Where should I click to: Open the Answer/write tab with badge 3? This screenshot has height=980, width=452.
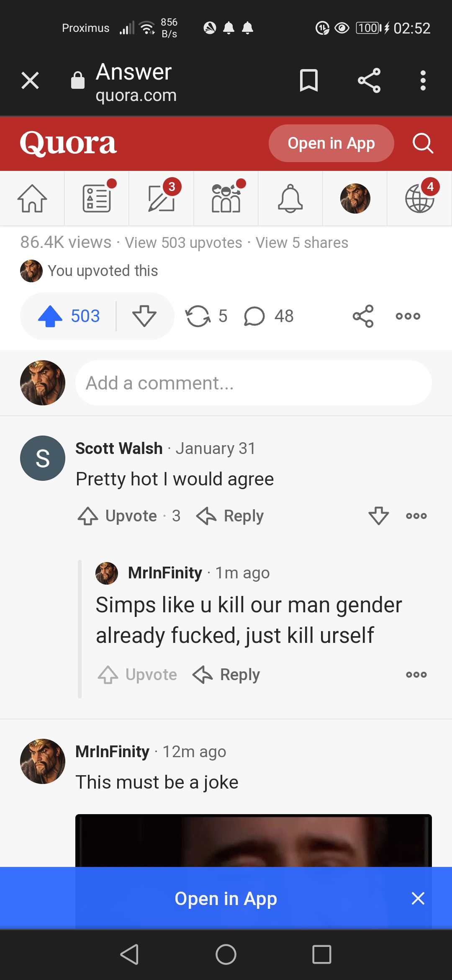coord(161,199)
